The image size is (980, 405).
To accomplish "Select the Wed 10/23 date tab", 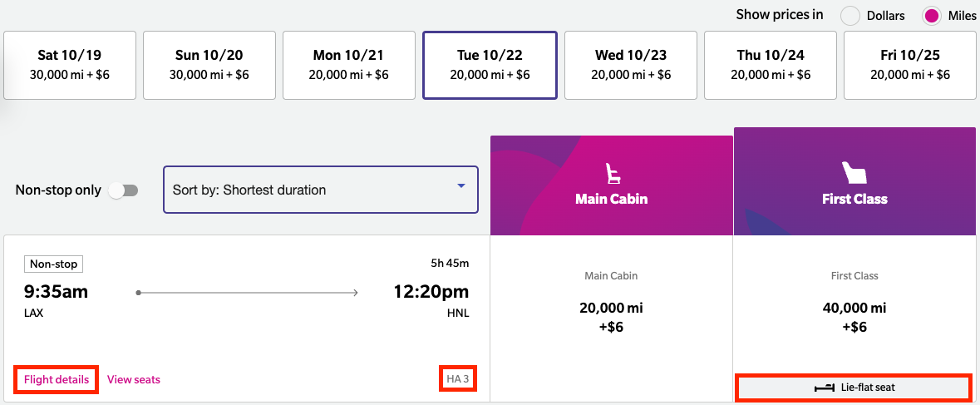I will pos(630,65).
